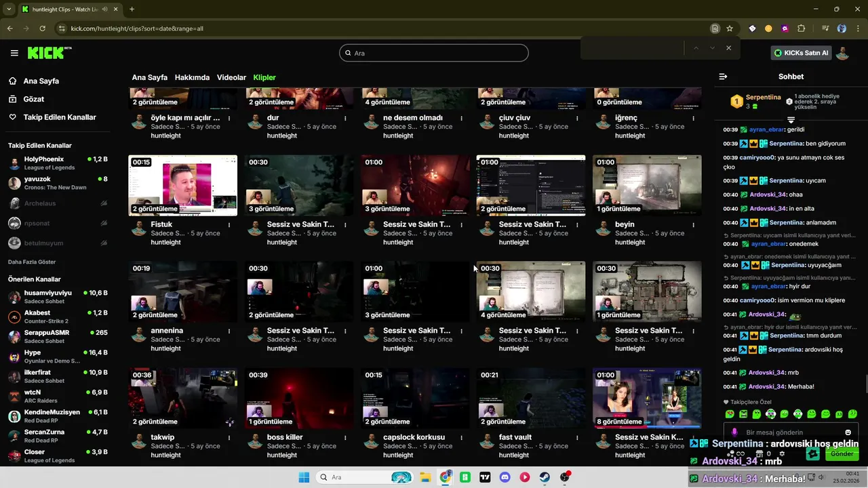This screenshot has height=488, width=868.
Task: Open the Closer recommended channel
Action: 58,456
